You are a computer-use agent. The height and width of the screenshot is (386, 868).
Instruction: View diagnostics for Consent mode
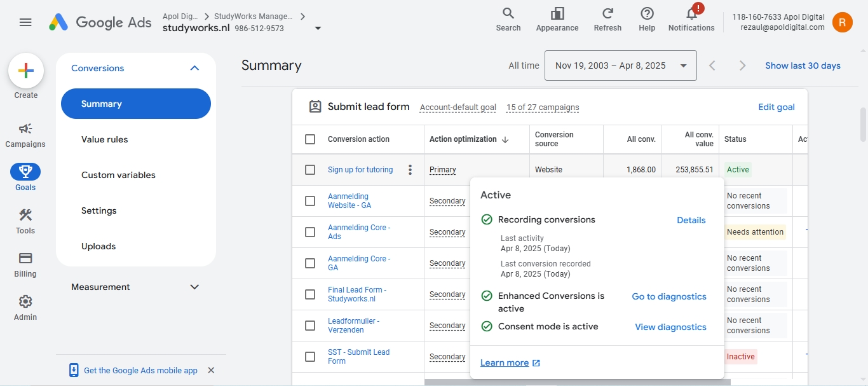[x=671, y=327]
